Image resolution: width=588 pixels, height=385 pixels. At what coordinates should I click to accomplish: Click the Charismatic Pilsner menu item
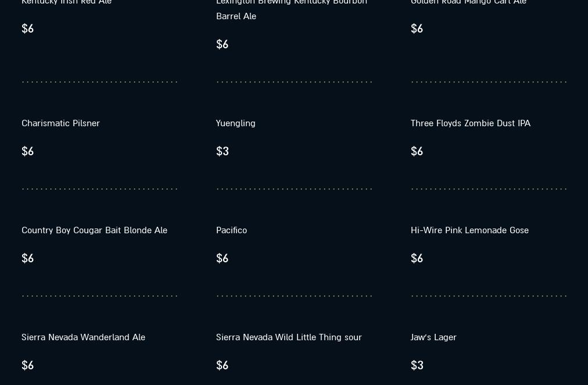point(60,123)
